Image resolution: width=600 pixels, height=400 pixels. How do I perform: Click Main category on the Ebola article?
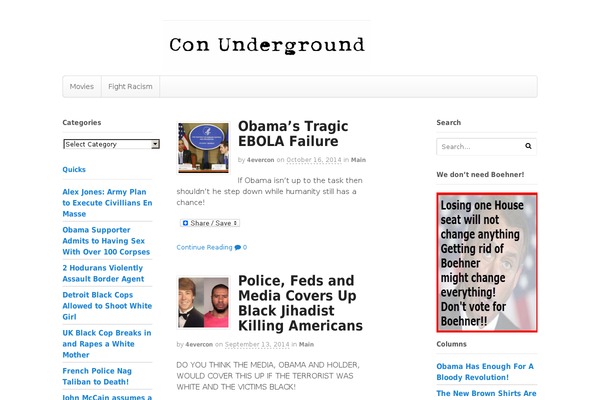[358, 160]
